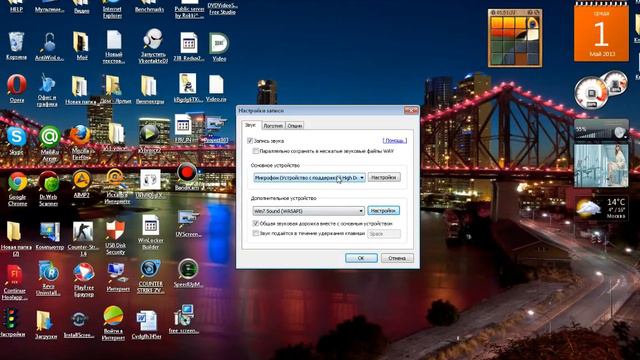Select the WinLocker Builder icon
640x360 pixels.
[150, 232]
